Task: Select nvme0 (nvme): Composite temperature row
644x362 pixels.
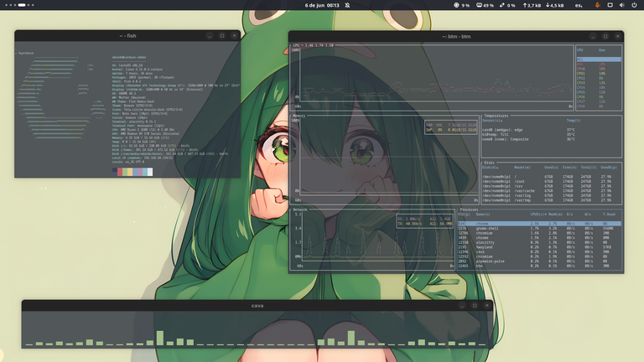Action: [551, 140]
